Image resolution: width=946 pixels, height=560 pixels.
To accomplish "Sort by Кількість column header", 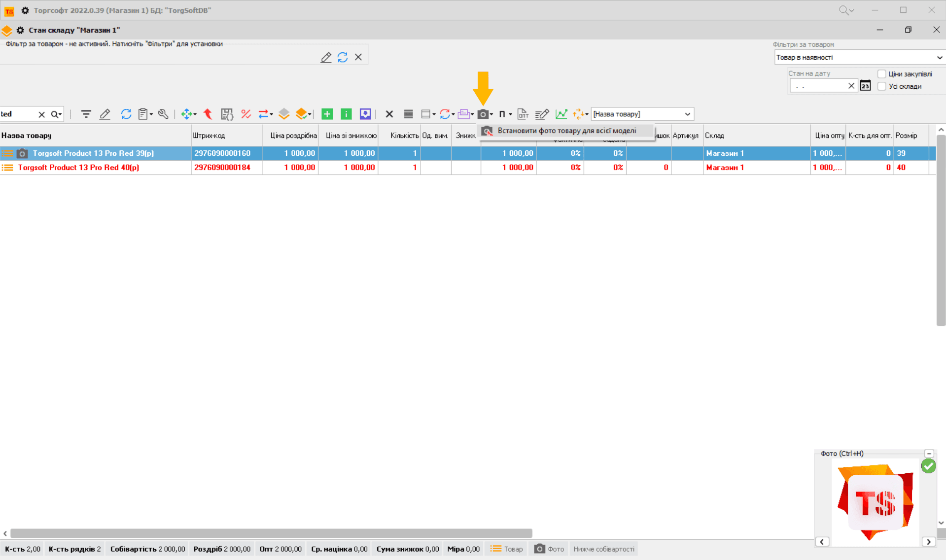I will point(399,136).
